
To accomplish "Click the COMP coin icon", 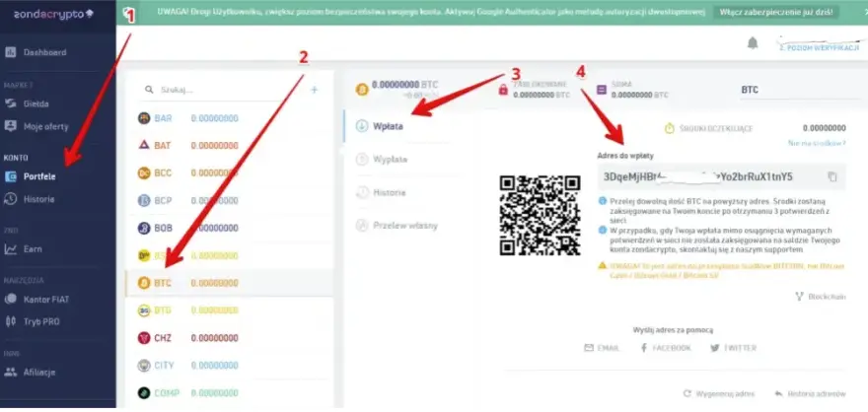I will point(143,393).
